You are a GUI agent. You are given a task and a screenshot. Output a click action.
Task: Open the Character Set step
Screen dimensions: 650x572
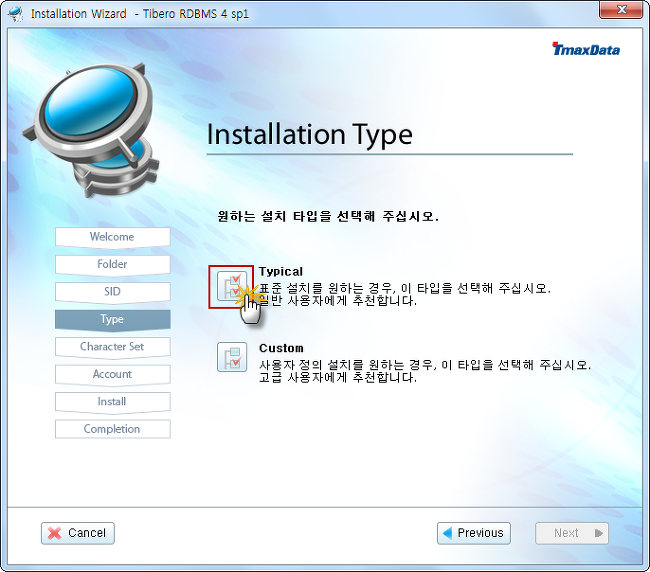tap(112, 347)
